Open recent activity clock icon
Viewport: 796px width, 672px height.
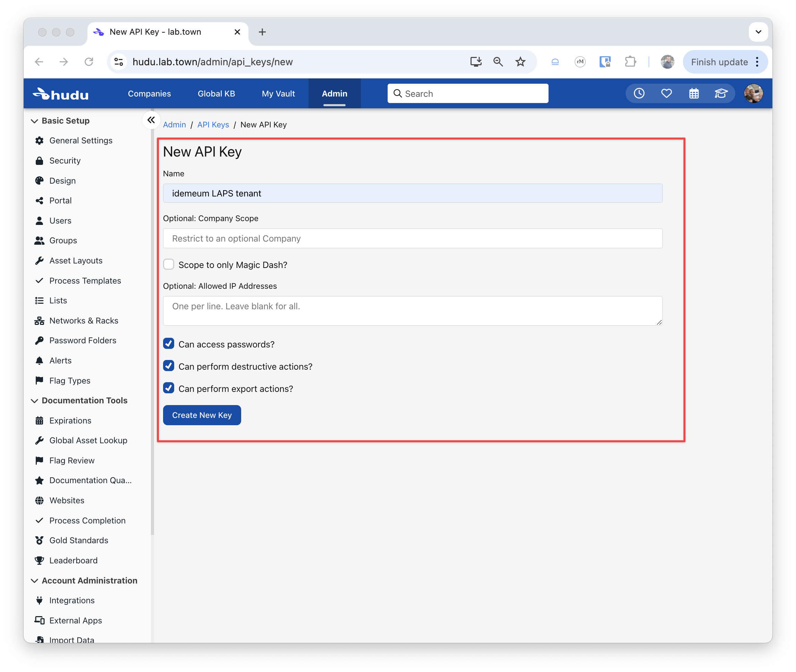click(639, 93)
